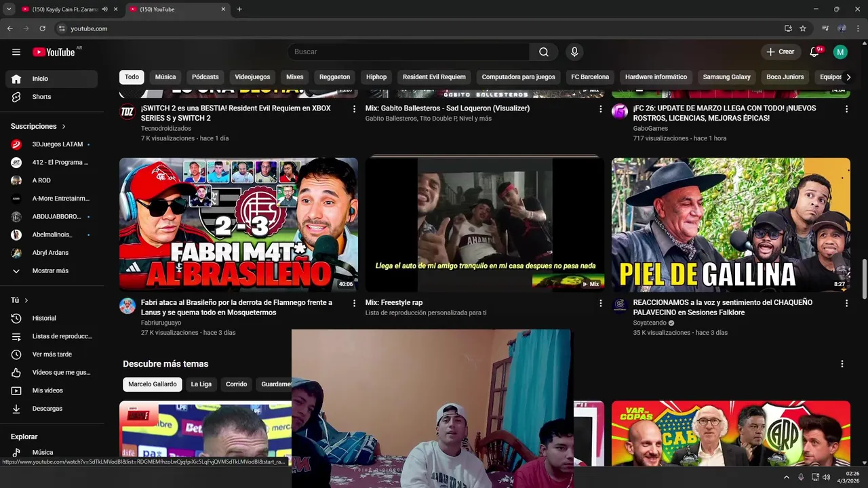
Task: Open Listas de reproducción in sidebar
Action: 52,336
